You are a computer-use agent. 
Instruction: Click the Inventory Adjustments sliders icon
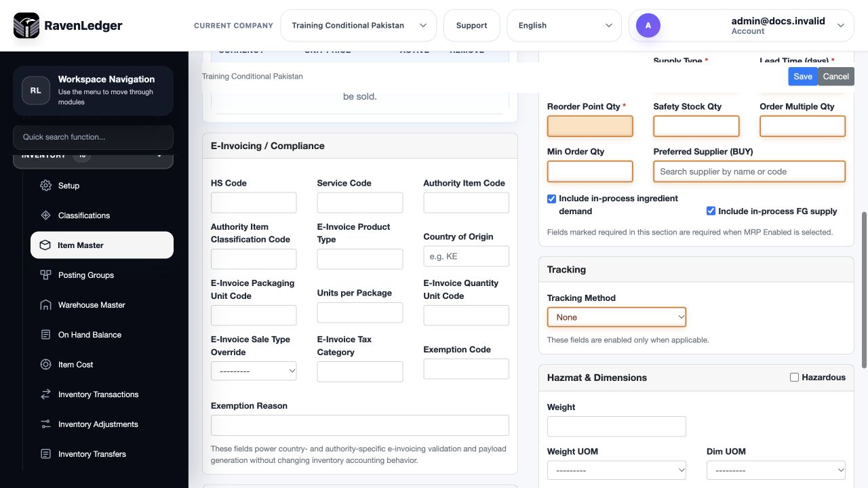coord(45,424)
